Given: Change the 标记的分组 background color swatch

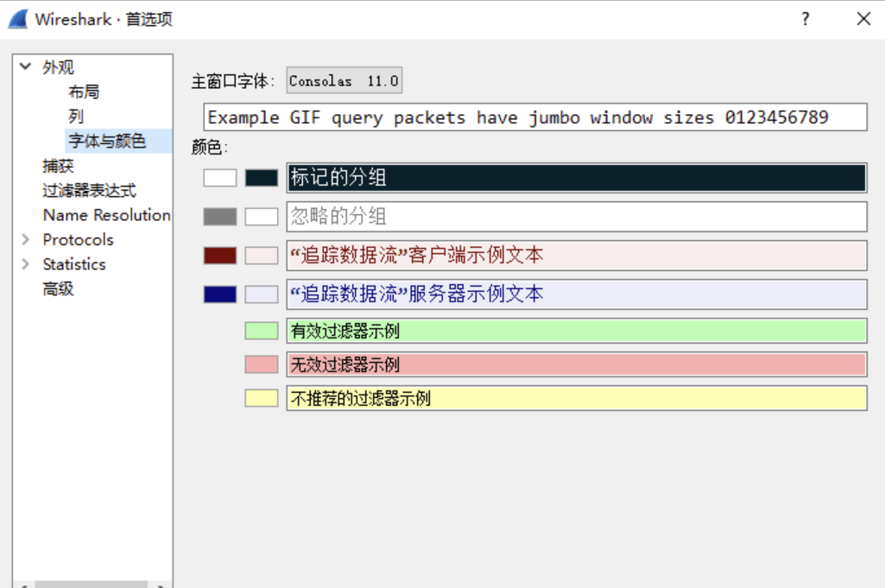Looking at the screenshot, I should [x=262, y=178].
